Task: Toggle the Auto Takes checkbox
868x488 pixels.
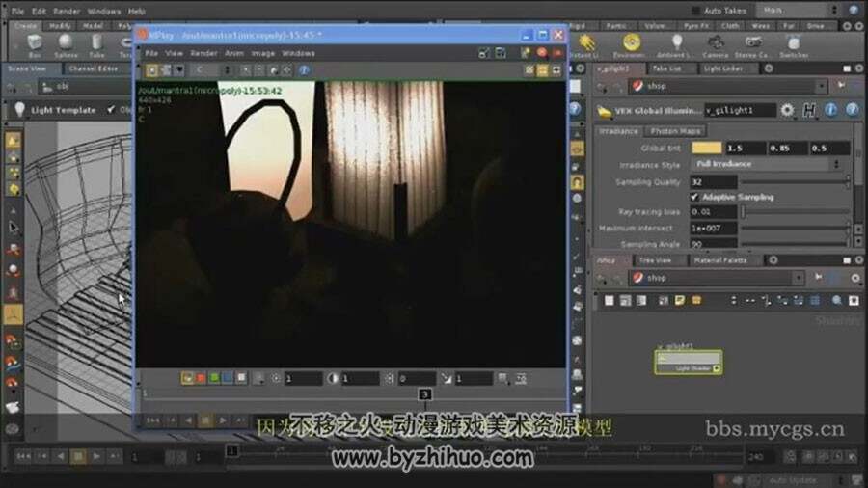Action: (x=695, y=11)
